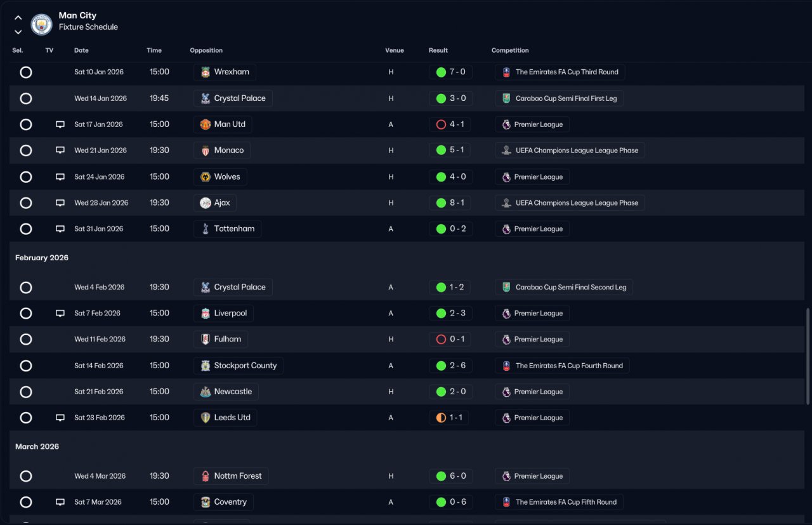Viewport: 812px width, 525px height.
Task: Click the Man Utd club crest
Action: pos(205,124)
